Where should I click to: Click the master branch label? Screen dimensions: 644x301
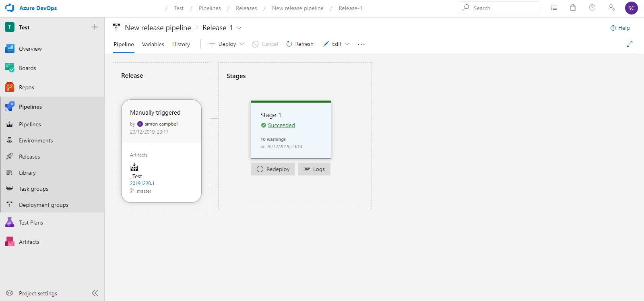[x=144, y=191]
